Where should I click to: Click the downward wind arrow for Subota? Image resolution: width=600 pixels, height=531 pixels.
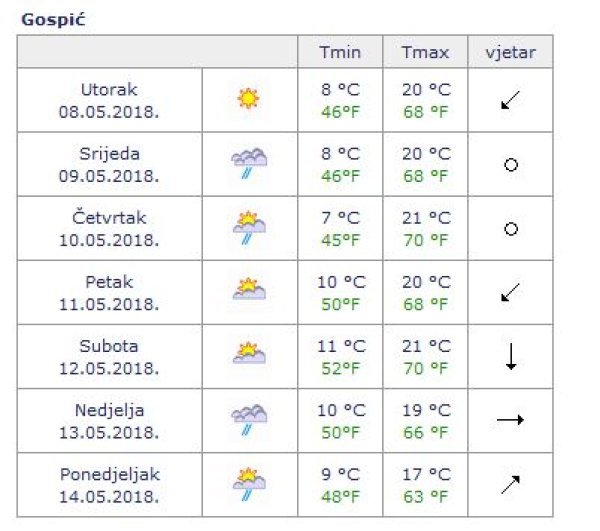(x=510, y=356)
